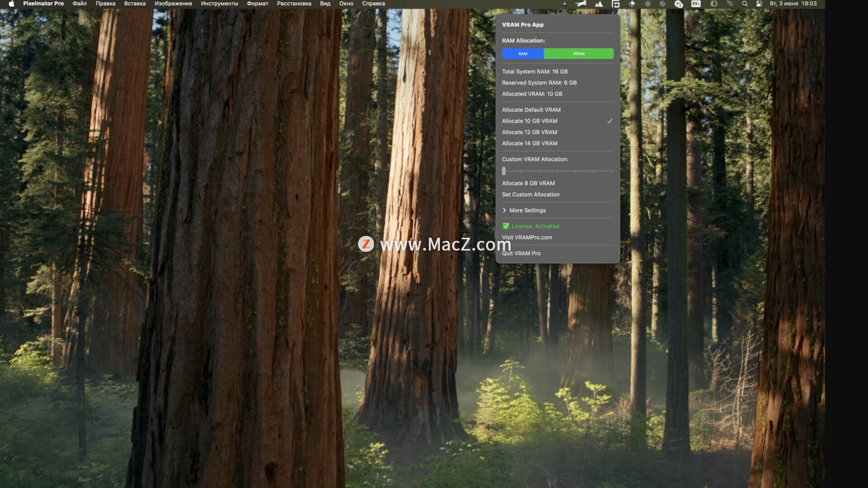Click the half-circle contrast menu bar icon
The height and width of the screenshot is (488, 868).
(713, 4)
